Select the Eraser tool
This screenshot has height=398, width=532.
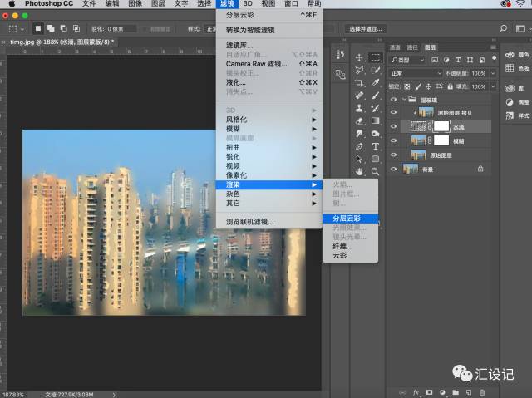359,120
